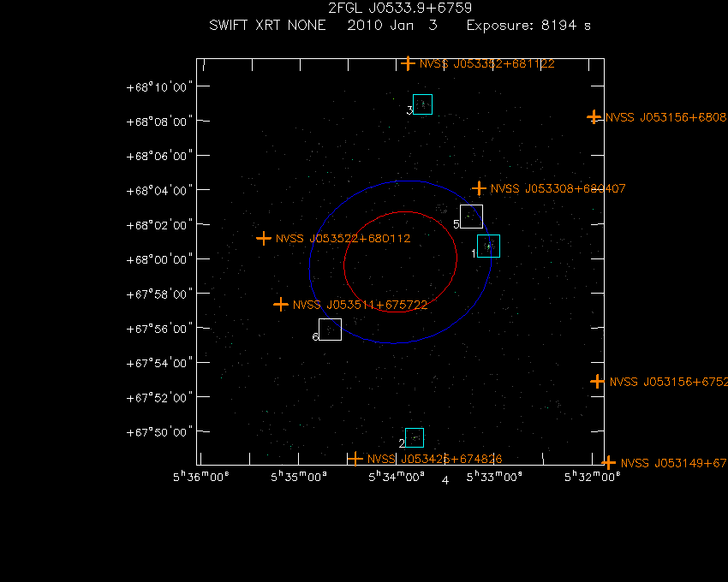The width and height of the screenshot is (728, 582).
Task: Select the cyan box of X-ray source 2
Action: pos(415,437)
